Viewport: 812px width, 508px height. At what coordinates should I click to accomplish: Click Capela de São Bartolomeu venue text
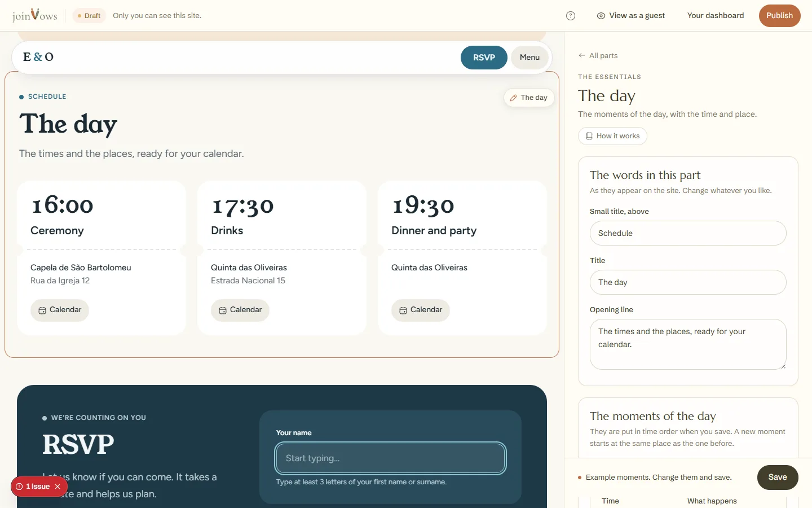pos(81,268)
